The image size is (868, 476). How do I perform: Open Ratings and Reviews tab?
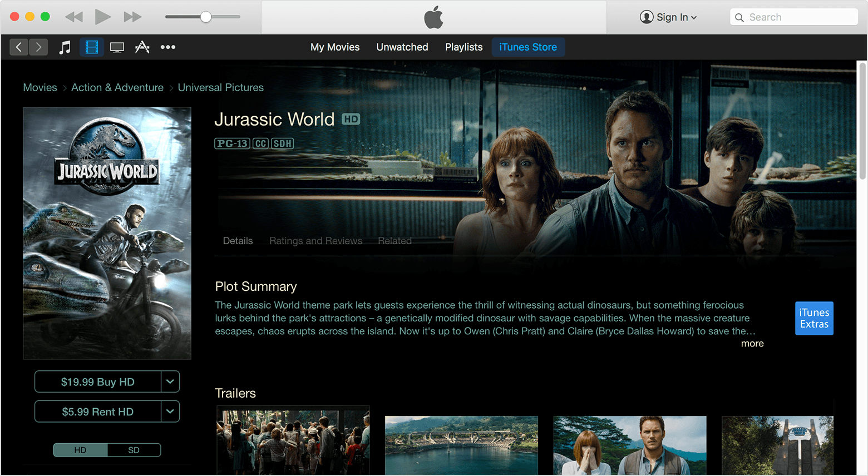pos(316,241)
